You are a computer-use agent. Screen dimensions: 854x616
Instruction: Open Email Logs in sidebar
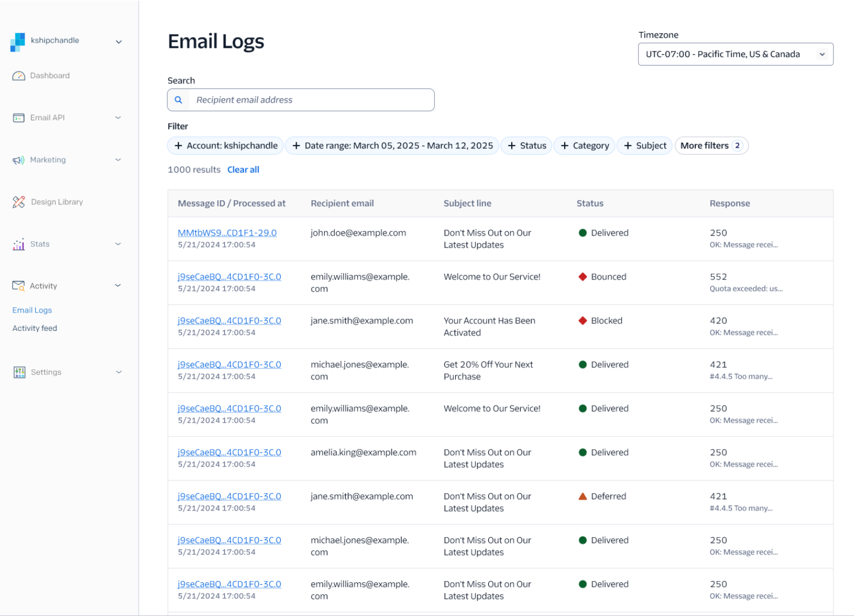click(32, 310)
